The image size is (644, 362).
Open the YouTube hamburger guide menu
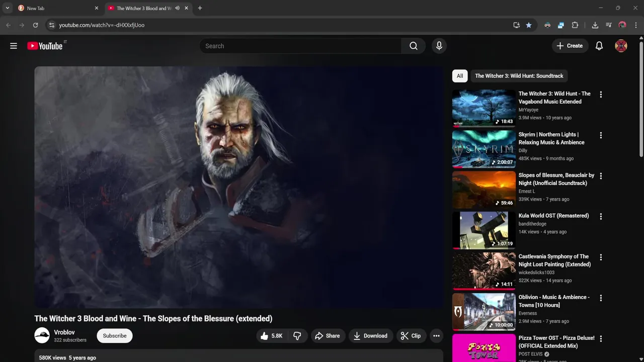(x=14, y=46)
